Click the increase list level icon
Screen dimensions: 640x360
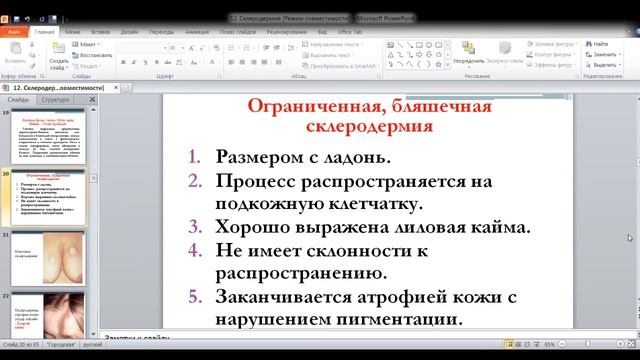277,48
